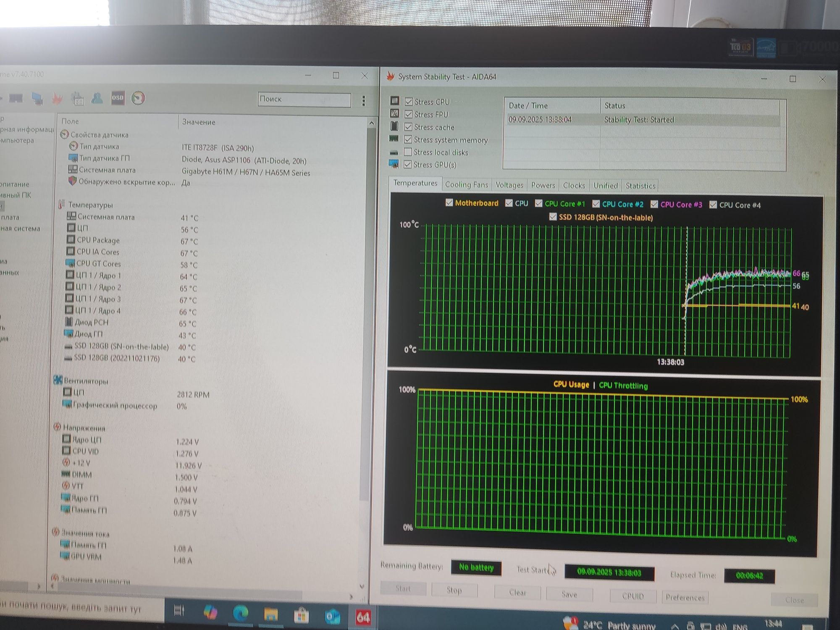Image resolution: width=840 pixels, height=630 pixels.
Task: Open Copilot from the taskbar
Action: [210, 612]
